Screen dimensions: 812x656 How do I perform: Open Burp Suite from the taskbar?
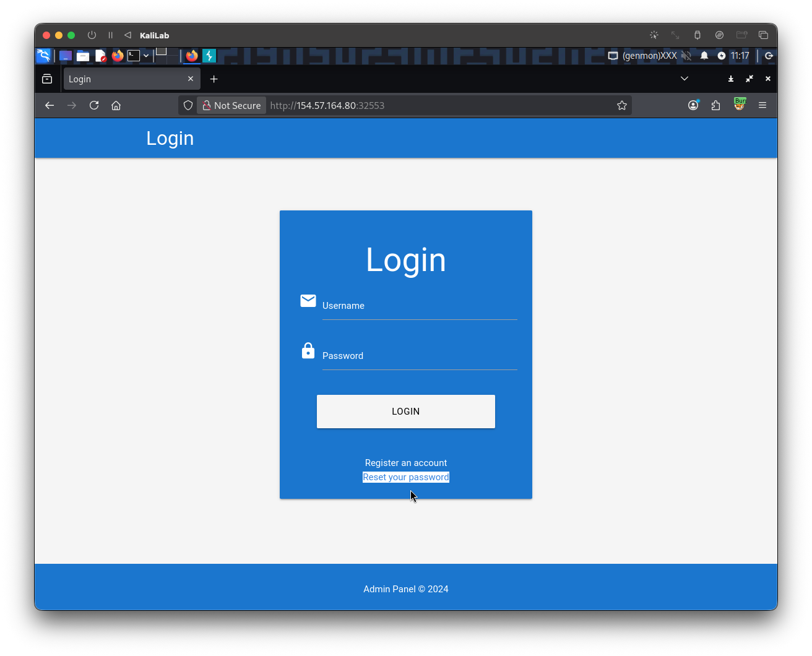(x=209, y=56)
